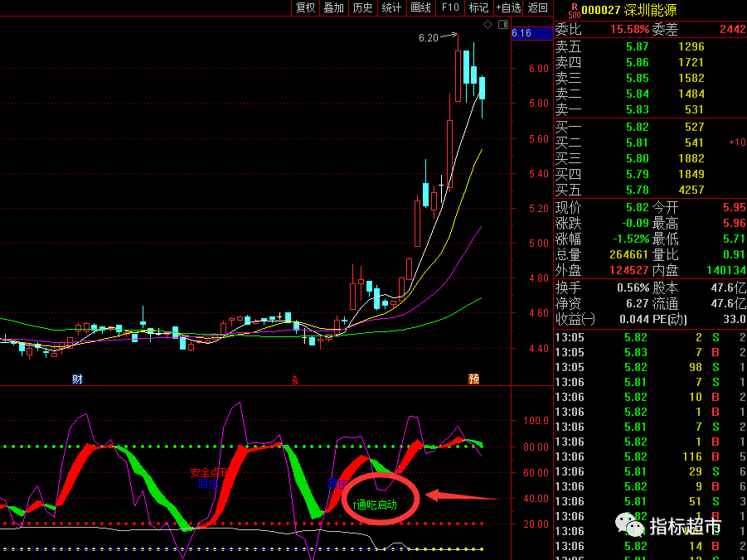Go back with 返回 button

tap(538, 7)
